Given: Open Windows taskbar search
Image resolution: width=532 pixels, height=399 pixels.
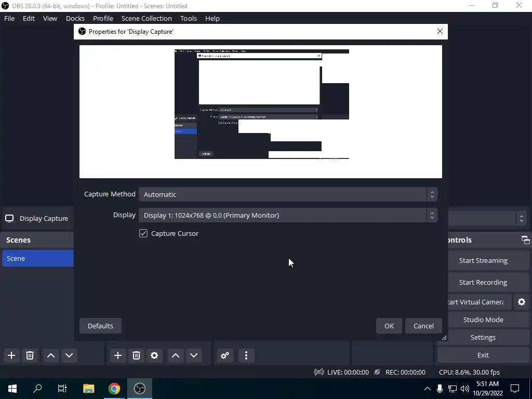Looking at the screenshot, I should pos(37,389).
